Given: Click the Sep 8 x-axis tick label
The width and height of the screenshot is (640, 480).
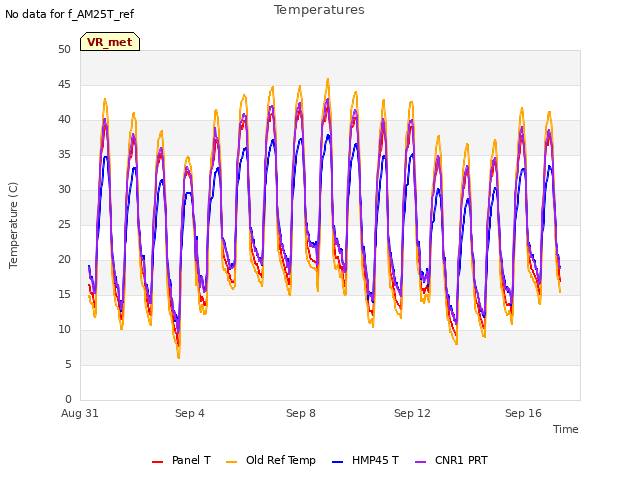Looking at the screenshot, I should coord(301,413).
